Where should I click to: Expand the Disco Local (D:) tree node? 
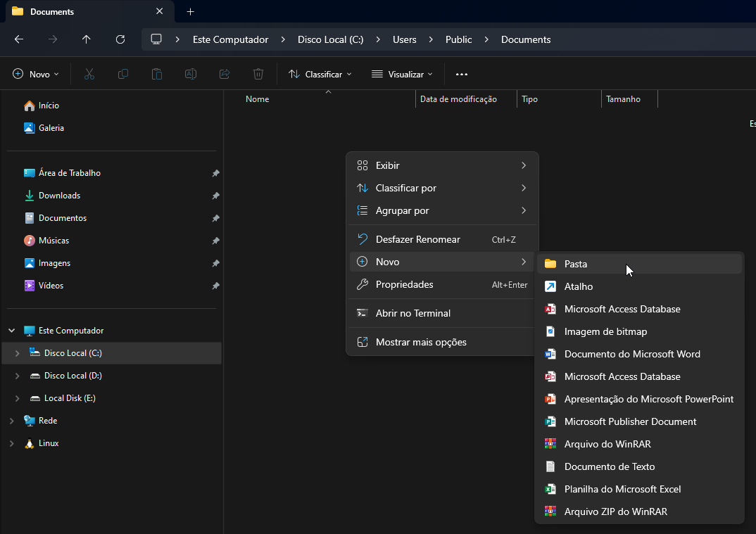[18, 376]
